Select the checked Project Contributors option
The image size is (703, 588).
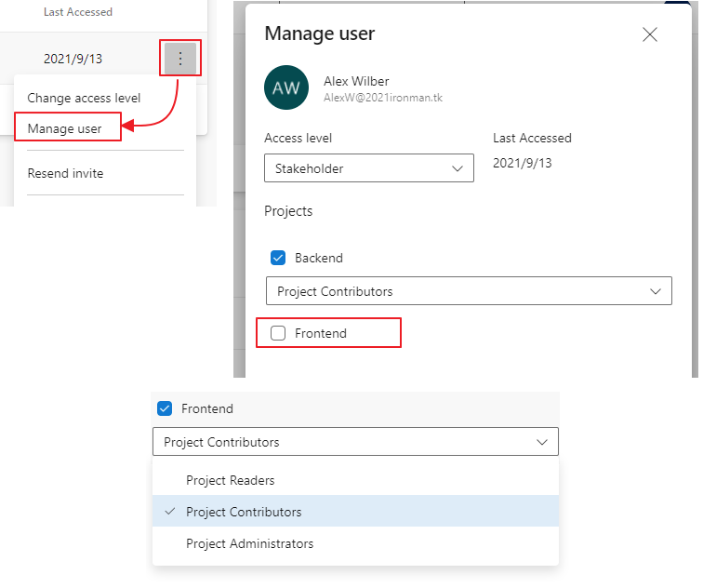click(x=244, y=512)
